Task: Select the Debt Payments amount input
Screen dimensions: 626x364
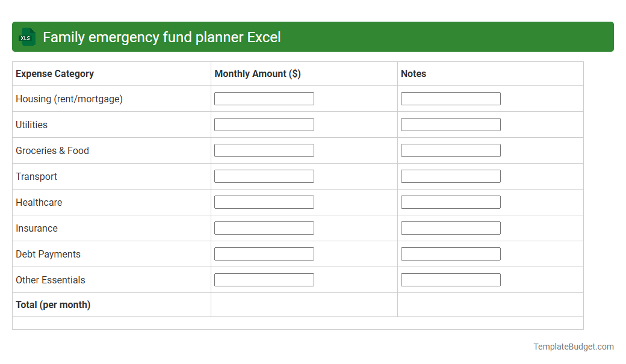Action: coord(264,253)
